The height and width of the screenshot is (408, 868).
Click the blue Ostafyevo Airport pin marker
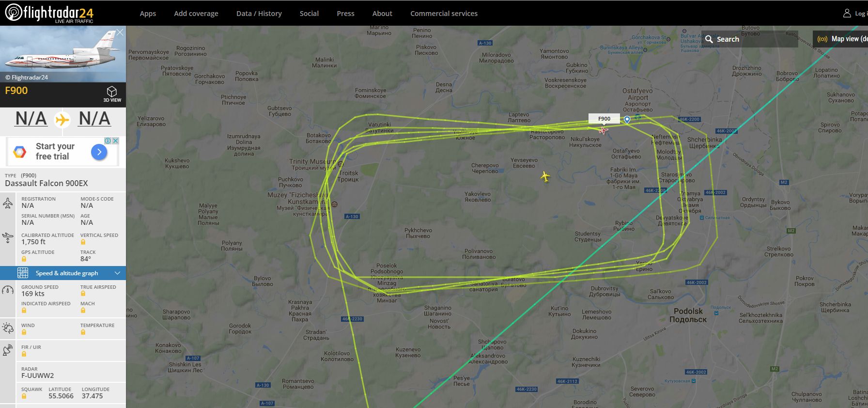tap(627, 119)
